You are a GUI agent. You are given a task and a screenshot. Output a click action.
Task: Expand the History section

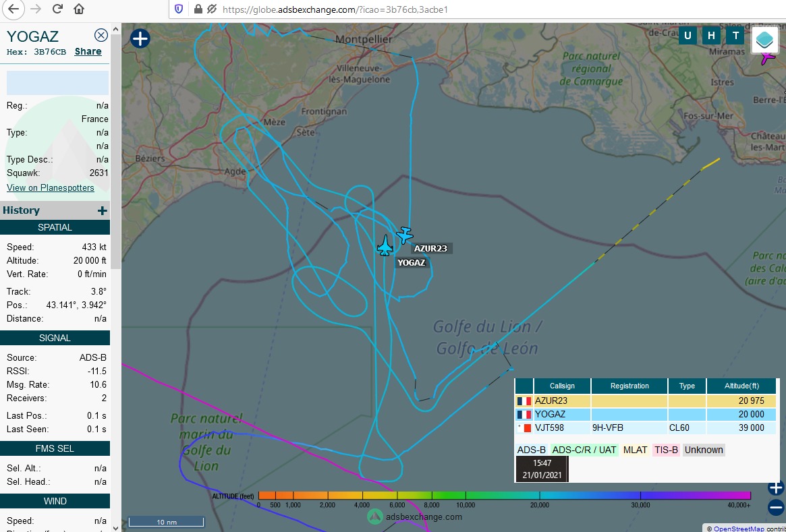[102, 210]
